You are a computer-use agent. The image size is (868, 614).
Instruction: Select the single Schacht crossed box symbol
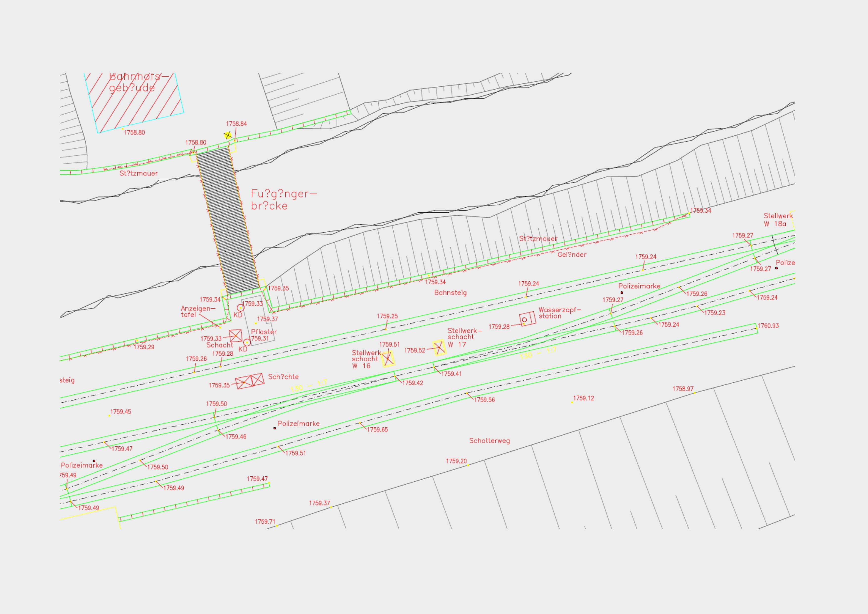[236, 335]
